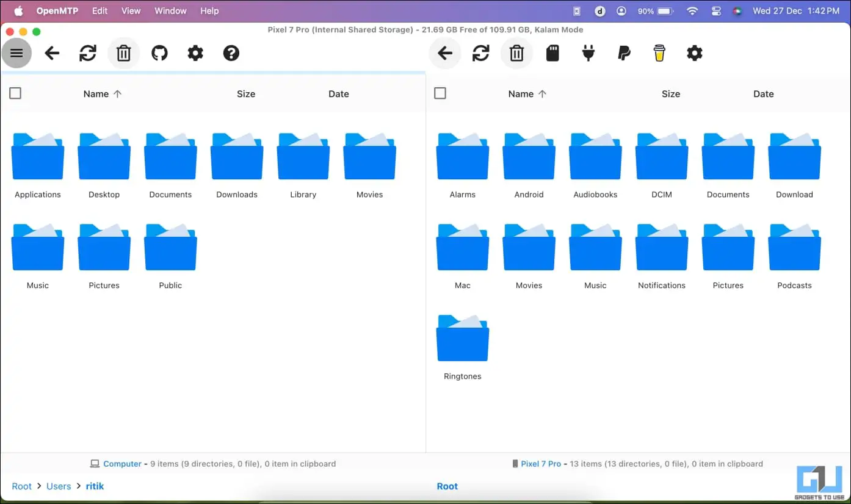Click Root breadcrumb in Computer pane
The width and height of the screenshot is (851, 504).
pos(22,486)
